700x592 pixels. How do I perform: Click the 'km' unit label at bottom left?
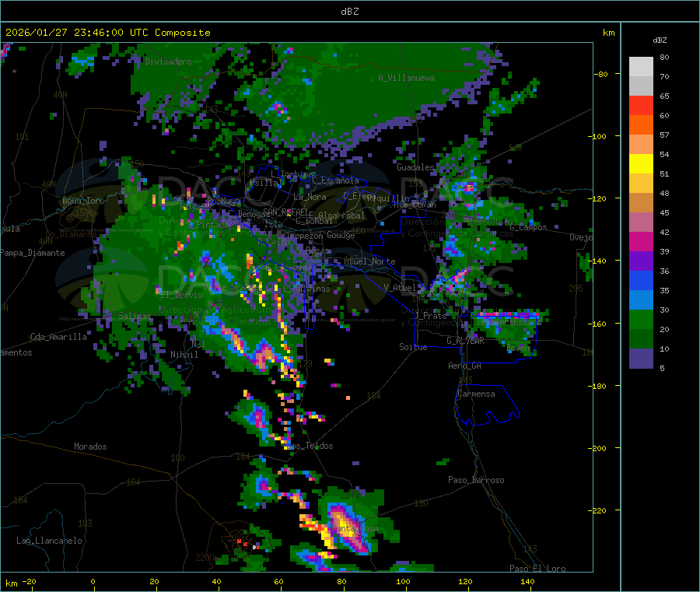pyautogui.click(x=11, y=583)
